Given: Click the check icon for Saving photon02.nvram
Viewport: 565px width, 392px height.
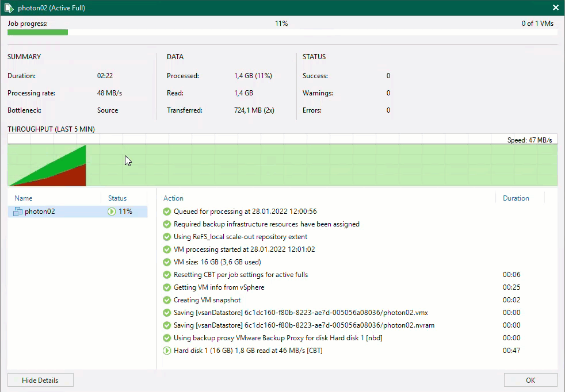Looking at the screenshot, I should pyautogui.click(x=167, y=325).
